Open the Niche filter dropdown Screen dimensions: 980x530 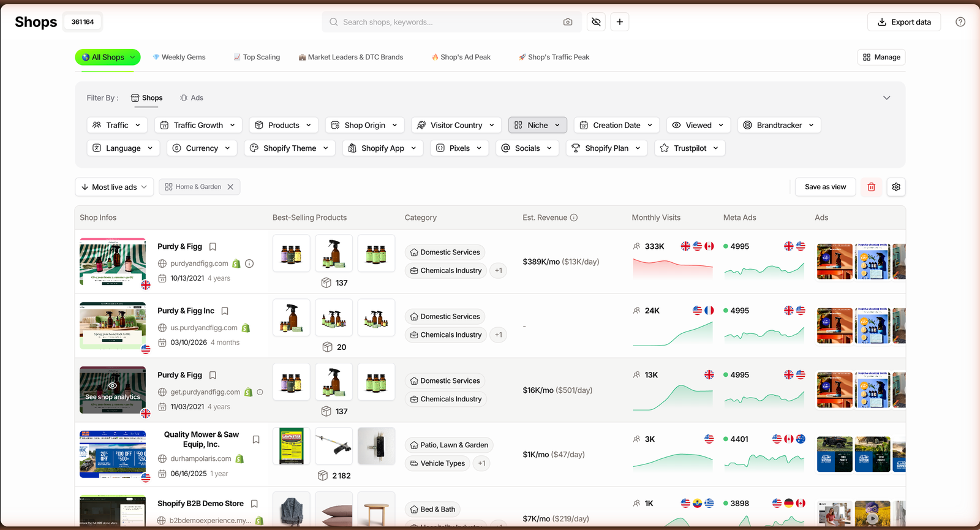click(x=538, y=125)
